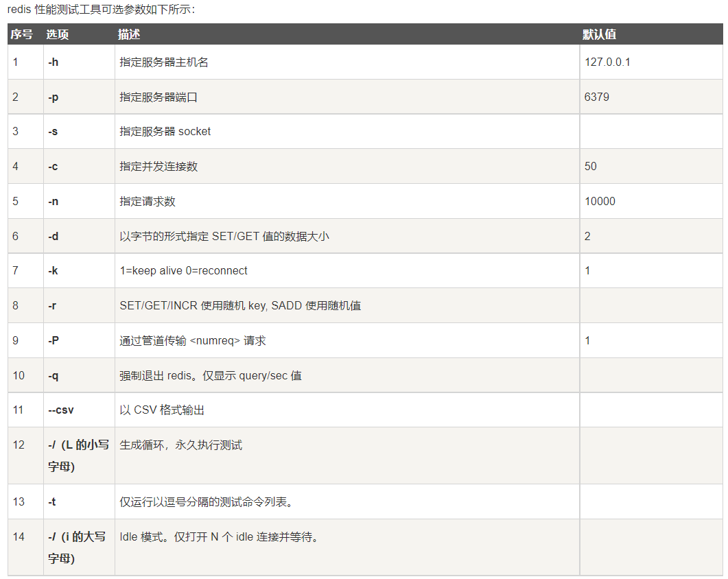The image size is (728, 579).
Task: Click the -c option cell
Action: 54,167
